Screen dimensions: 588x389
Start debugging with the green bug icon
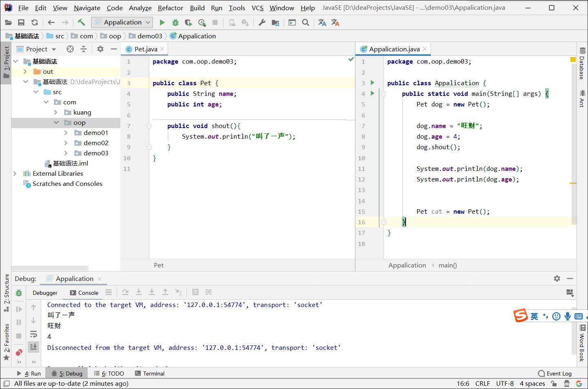click(x=175, y=22)
